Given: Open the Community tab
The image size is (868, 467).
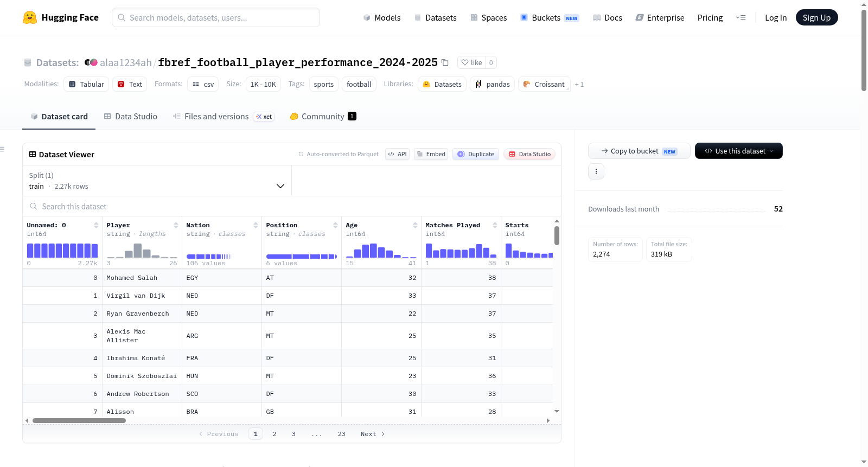Looking at the screenshot, I should point(323,116).
